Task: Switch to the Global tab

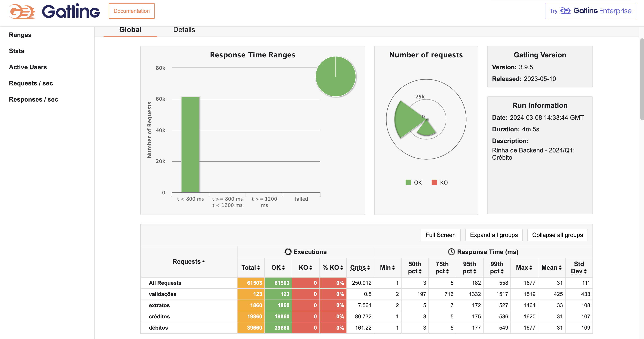Action: [x=130, y=30]
